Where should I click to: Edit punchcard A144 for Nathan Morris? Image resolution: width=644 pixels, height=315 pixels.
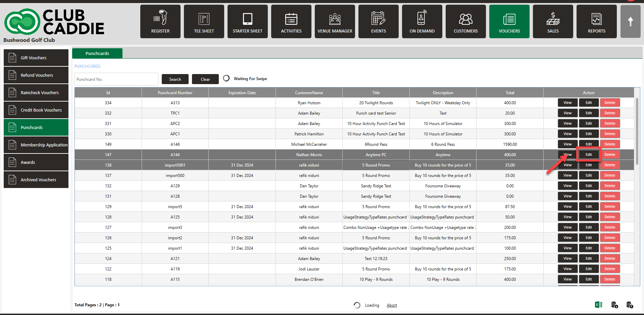tap(589, 154)
